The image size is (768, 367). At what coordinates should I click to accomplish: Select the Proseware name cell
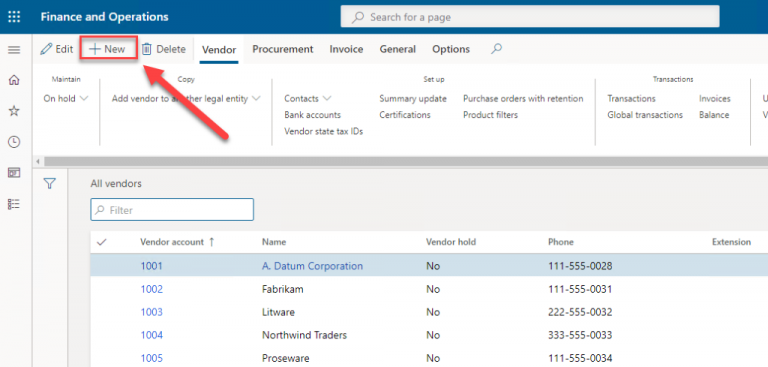click(286, 358)
